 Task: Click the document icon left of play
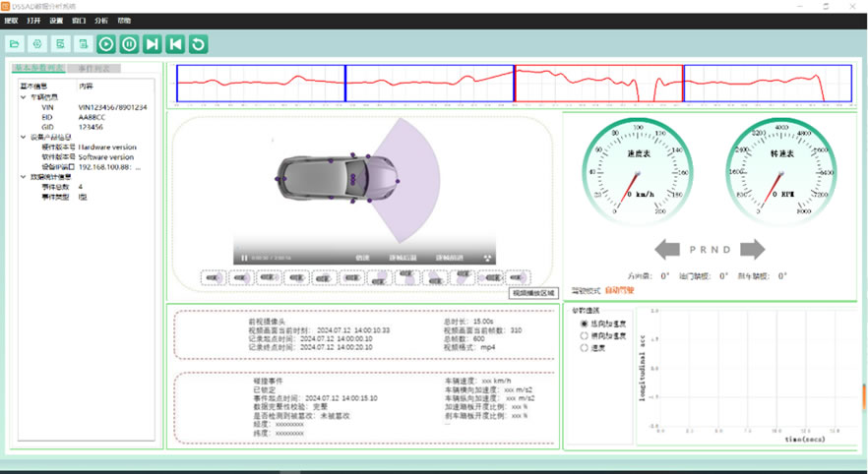(83, 43)
